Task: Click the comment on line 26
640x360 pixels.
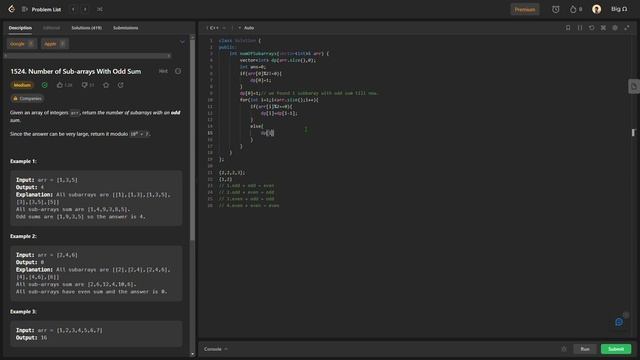Action: pos(249,205)
